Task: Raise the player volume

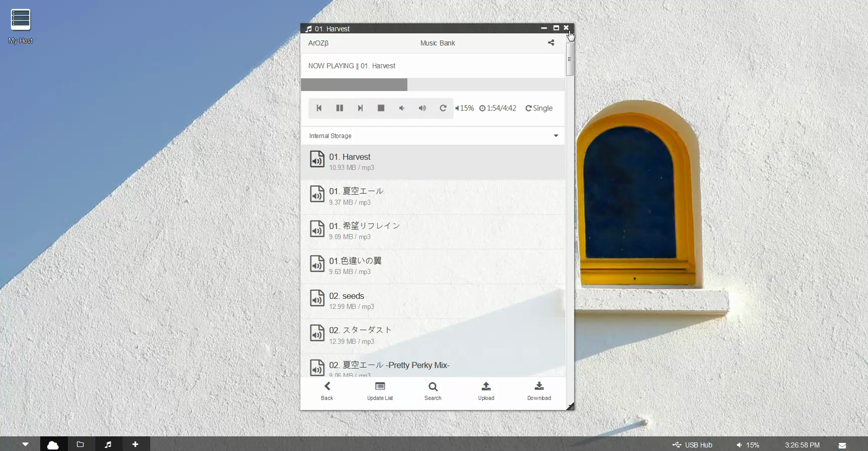Action: click(422, 108)
